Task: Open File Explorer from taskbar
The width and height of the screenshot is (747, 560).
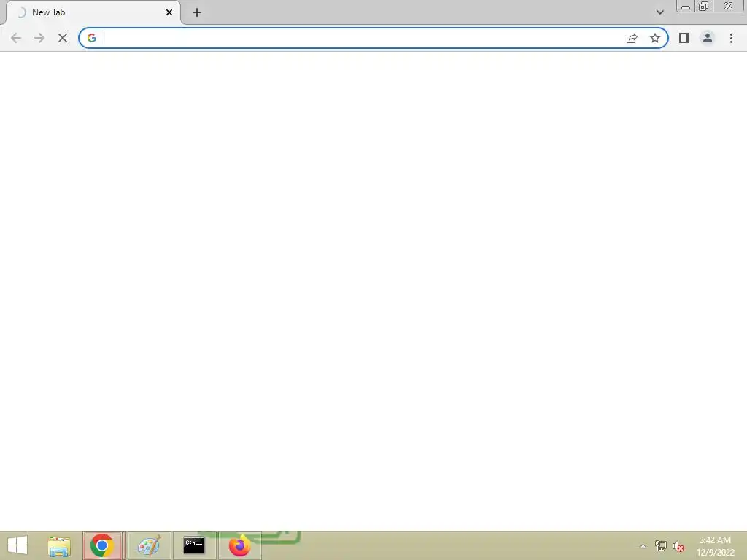Action: tap(59, 545)
